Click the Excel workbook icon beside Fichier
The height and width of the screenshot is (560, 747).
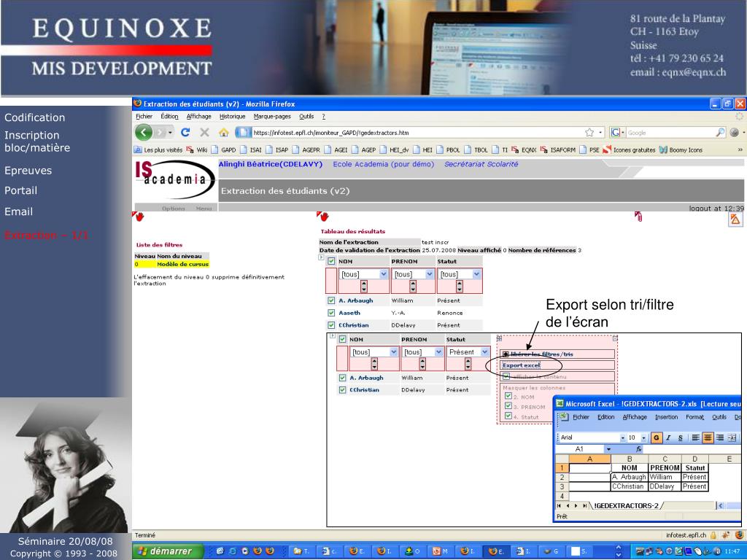click(x=565, y=416)
